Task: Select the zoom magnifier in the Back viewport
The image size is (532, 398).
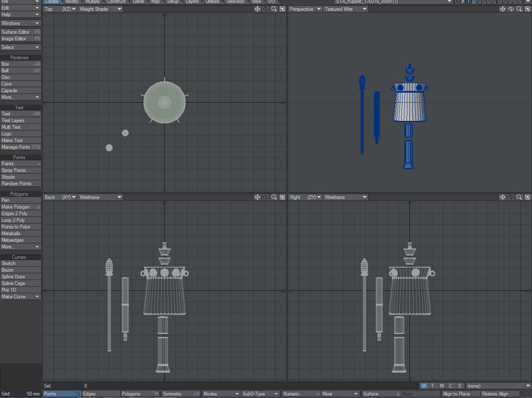Action: point(273,197)
